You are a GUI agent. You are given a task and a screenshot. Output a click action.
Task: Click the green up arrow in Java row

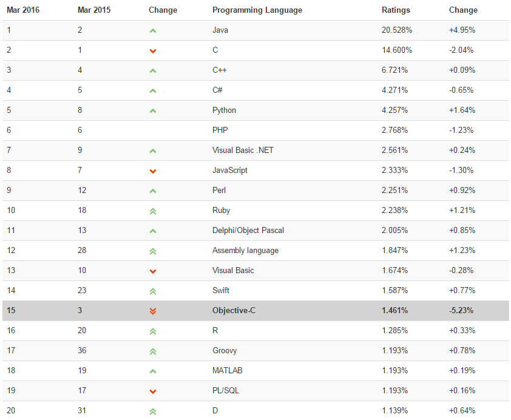[x=153, y=30]
